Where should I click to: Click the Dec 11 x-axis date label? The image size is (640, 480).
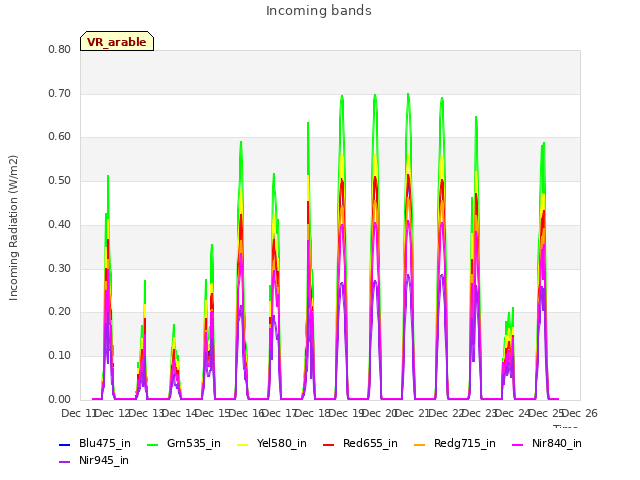tap(80, 413)
